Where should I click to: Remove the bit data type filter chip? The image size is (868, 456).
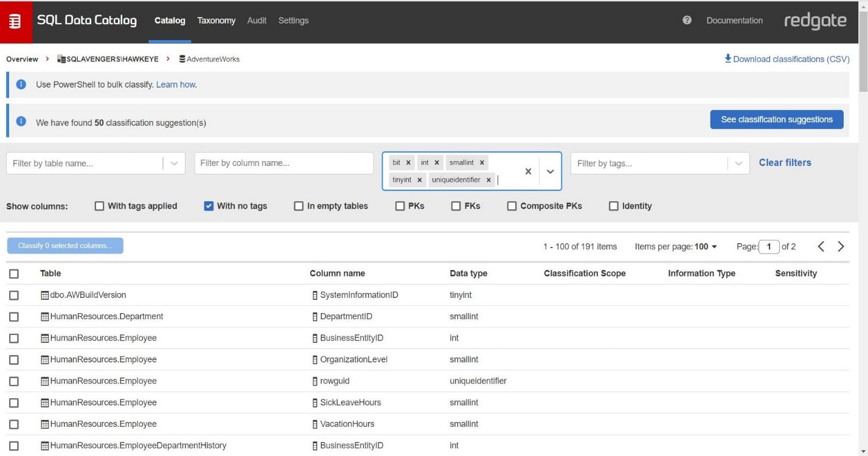pos(409,162)
